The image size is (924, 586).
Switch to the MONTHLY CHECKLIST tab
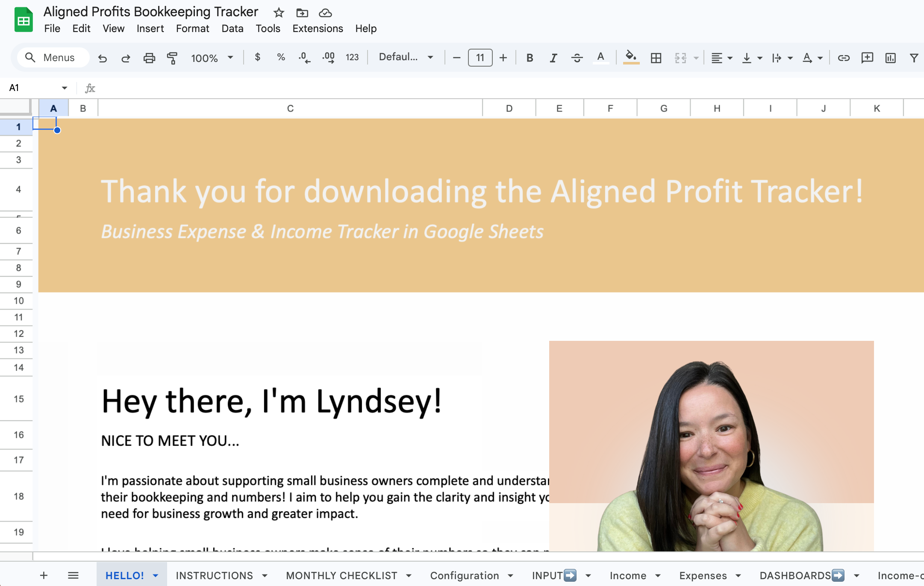pyautogui.click(x=341, y=575)
